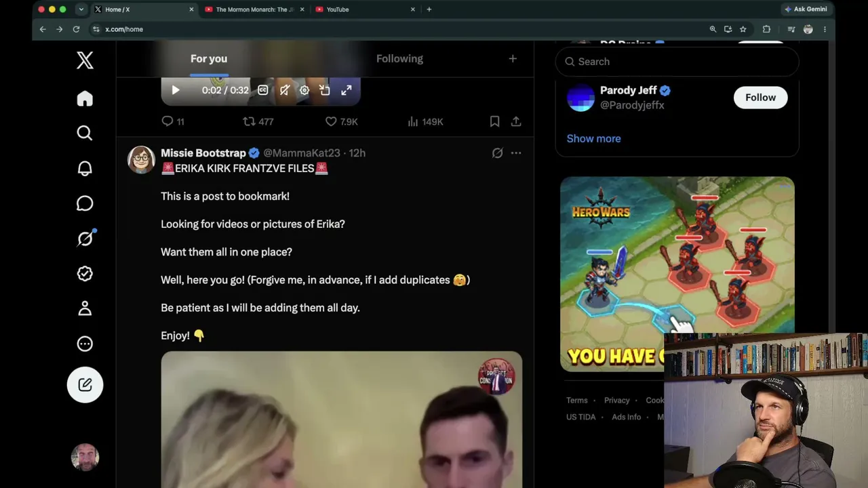The width and height of the screenshot is (868, 488).
Task: Open Notifications bell in the sidebar
Action: 85,168
